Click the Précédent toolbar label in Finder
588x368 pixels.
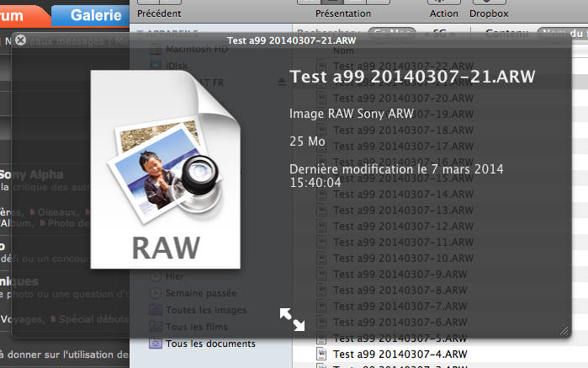159,13
